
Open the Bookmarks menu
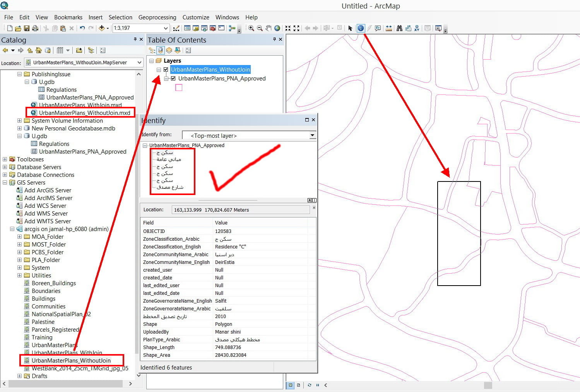[x=68, y=17]
